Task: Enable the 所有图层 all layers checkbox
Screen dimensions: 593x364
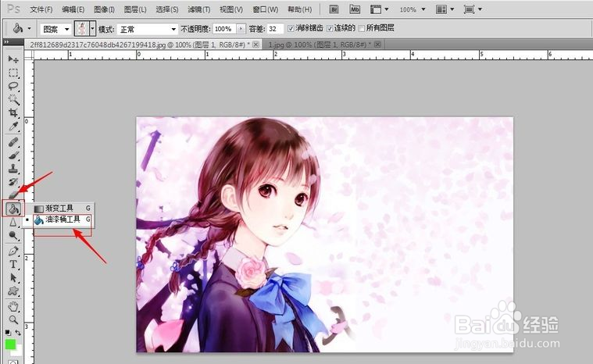Action: click(362, 28)
